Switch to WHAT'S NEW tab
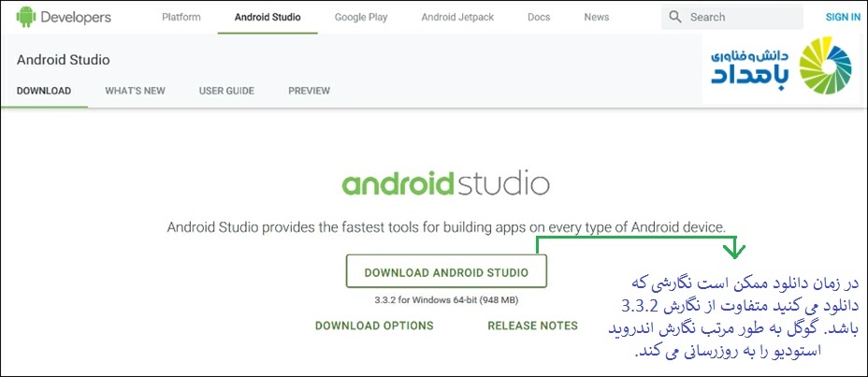The image size is (868, 377). pos(135,91)
